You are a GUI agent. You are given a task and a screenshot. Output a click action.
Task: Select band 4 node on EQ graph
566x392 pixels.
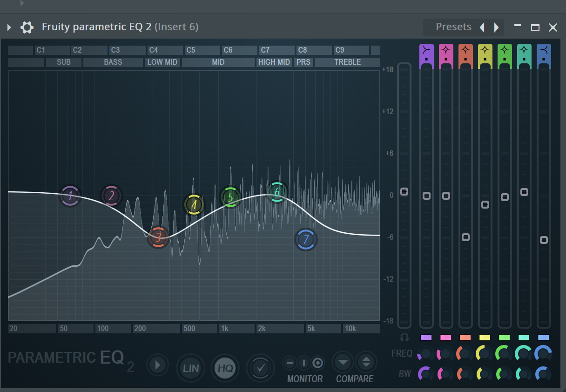tap(194, 204)
